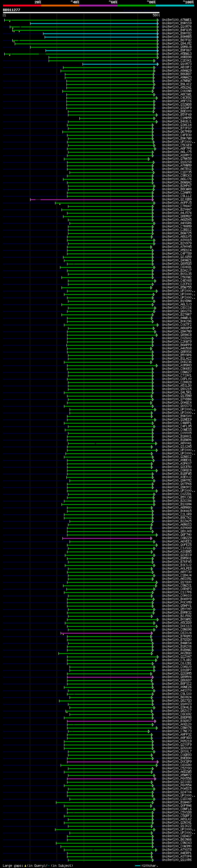Click the green ~80% identity legend segment
This screenshot has width=197, height=868.
point(137,6)
